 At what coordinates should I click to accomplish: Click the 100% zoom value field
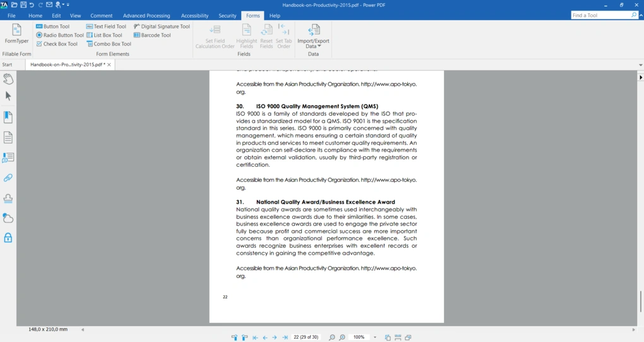(359, 337)
